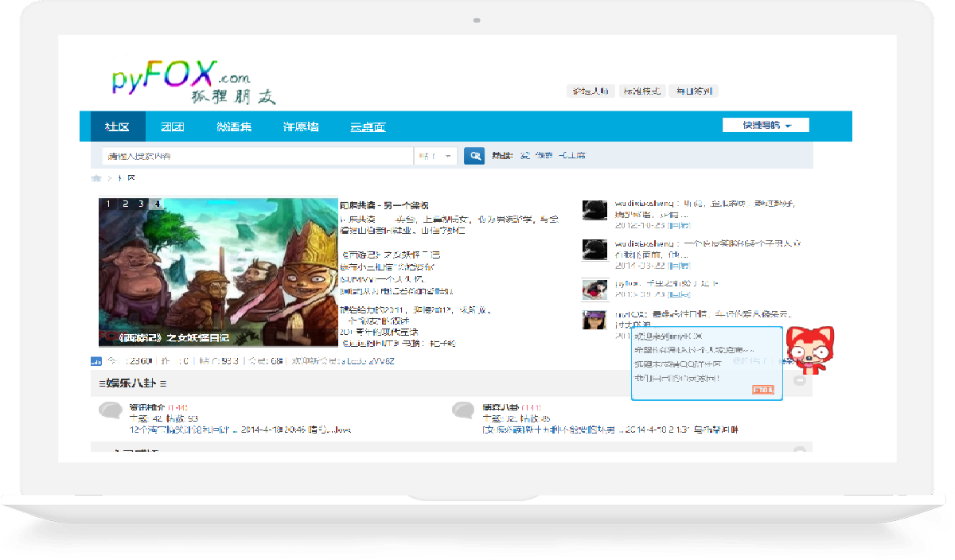This screenshot has height=560, width=955.
Task: Click the blue search magnifier button
Action: coord(474,156)
